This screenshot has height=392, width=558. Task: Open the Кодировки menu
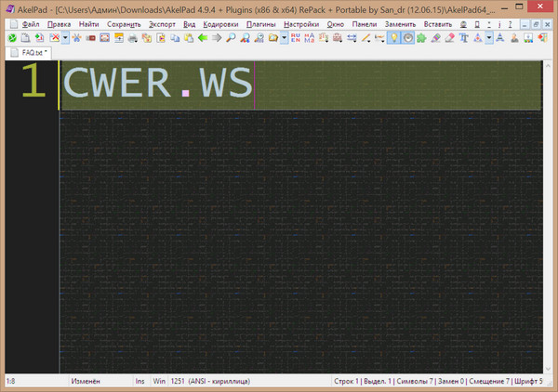219,23
